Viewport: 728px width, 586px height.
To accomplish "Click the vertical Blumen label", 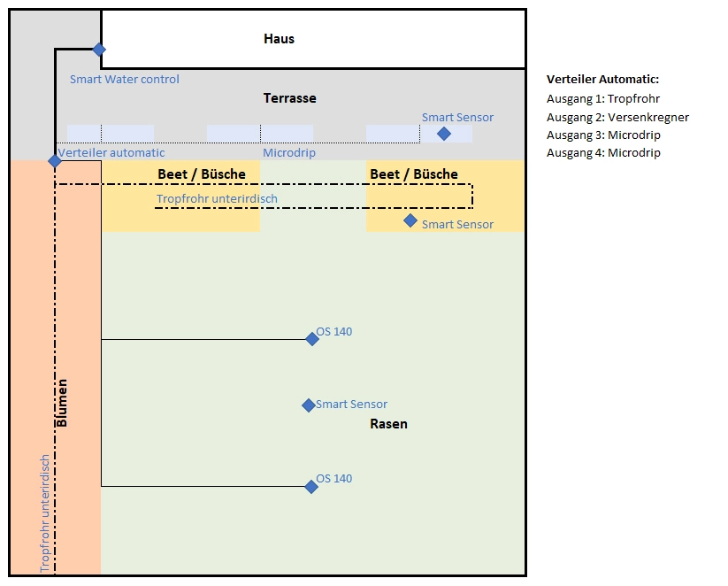I will 62,403.
